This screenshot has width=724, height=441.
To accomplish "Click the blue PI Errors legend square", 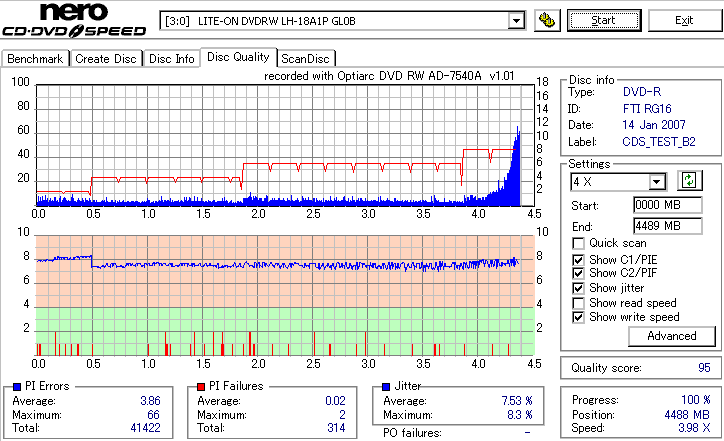I will pyautogui.click(x=17, y=387).
